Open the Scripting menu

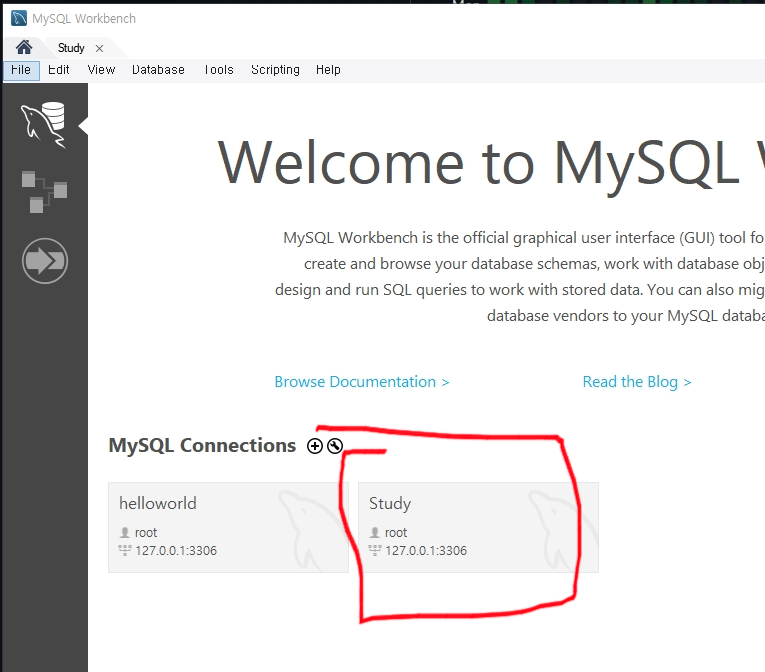275,70
